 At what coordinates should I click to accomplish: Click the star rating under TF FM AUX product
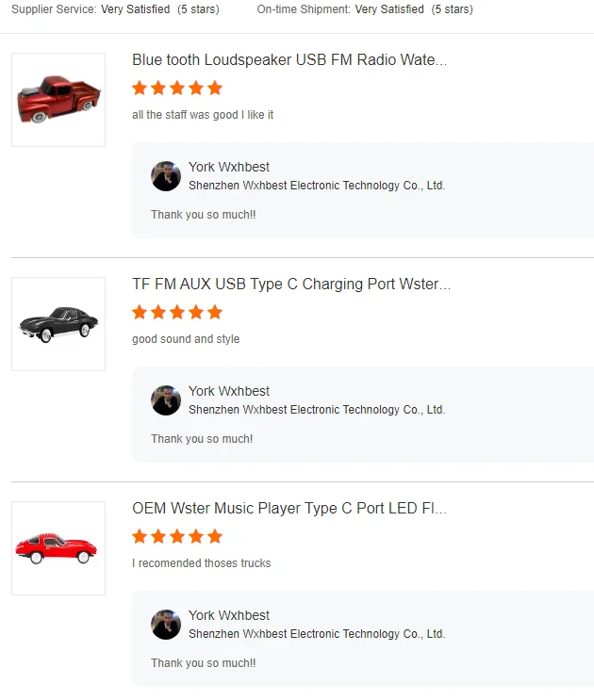click(177, 312)
